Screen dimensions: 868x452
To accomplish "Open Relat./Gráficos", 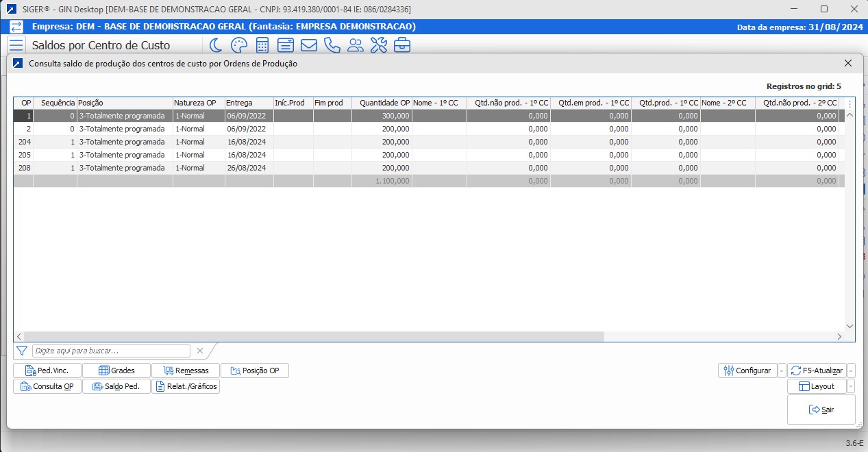I will tap(186, 386).
